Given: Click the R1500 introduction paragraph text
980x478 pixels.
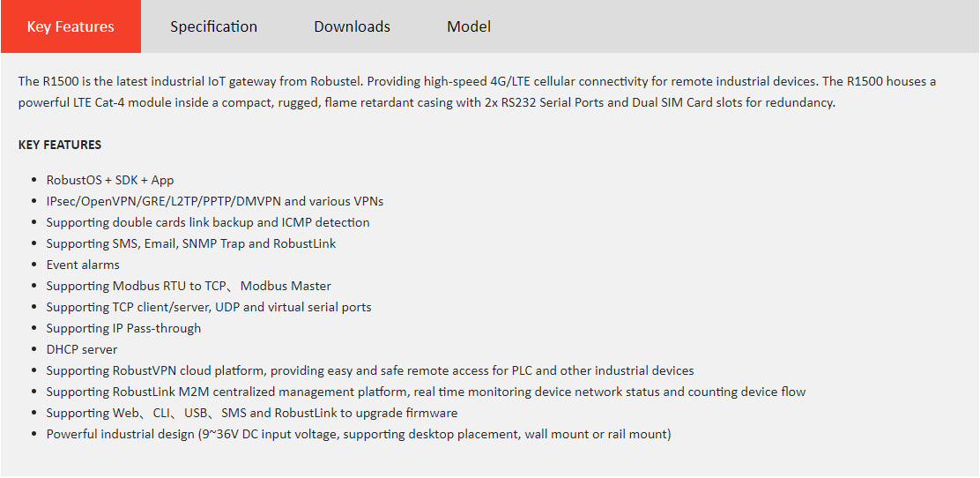Looking at the screenshot, I should [x=477, y=92].
